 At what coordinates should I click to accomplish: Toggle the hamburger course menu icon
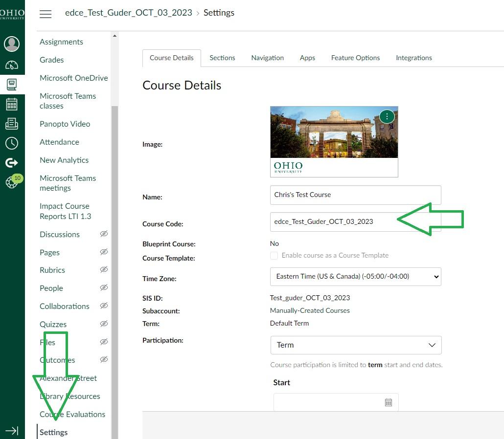pyautogui.click(x=46, y=14)
